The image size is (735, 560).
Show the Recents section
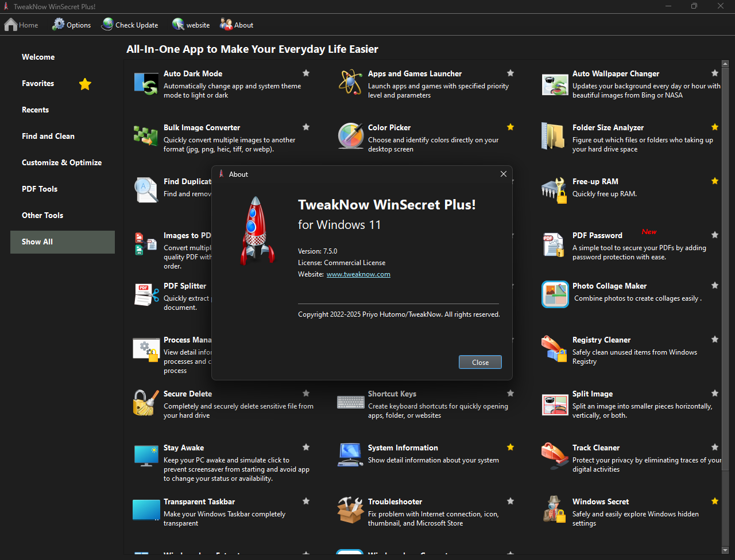63,110
